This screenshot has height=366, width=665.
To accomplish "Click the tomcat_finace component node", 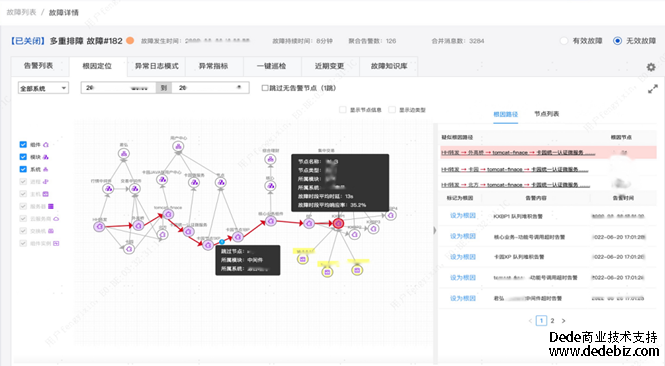I will (168, 215).
